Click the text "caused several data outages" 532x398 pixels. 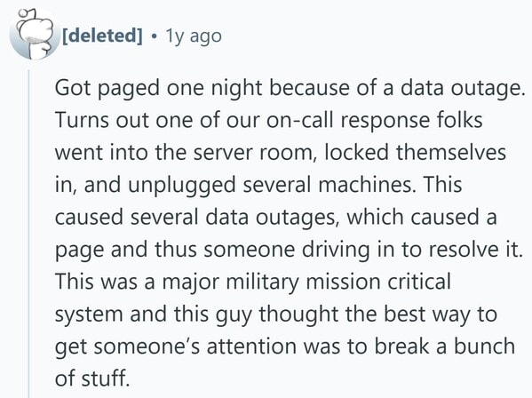point(195,218)
